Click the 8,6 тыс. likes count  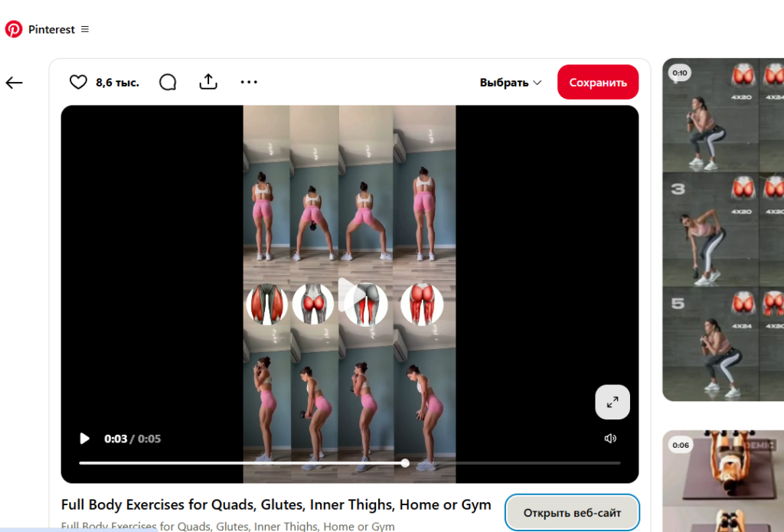[x=117, y=83]
